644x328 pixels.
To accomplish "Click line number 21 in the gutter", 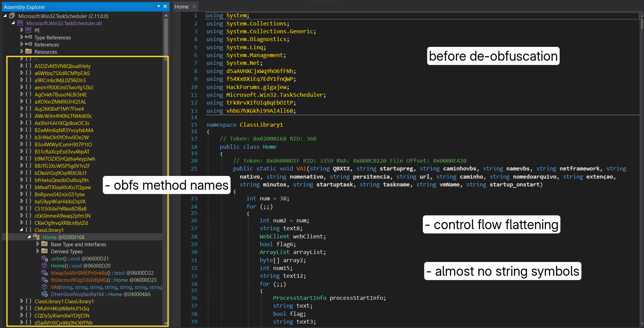I will click(x=194, y=168).
